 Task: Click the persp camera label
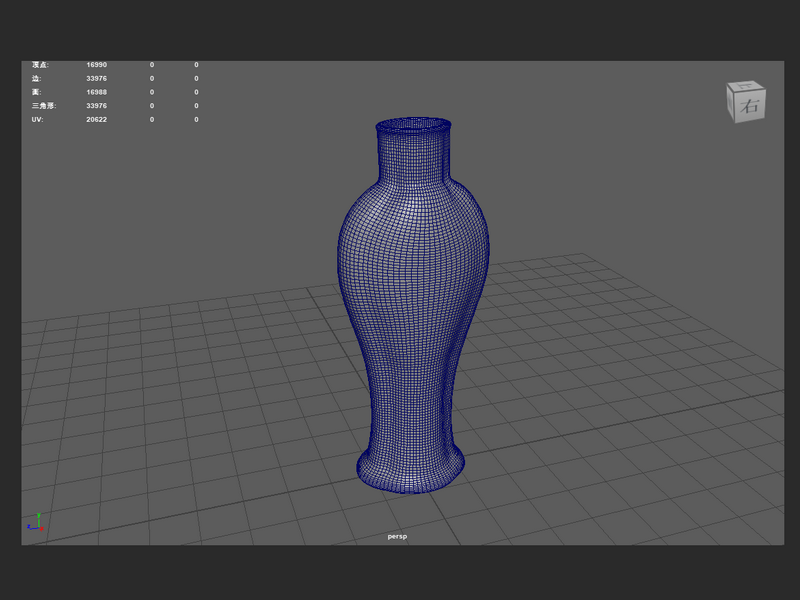pyautogui.click(x=397, y=536)
